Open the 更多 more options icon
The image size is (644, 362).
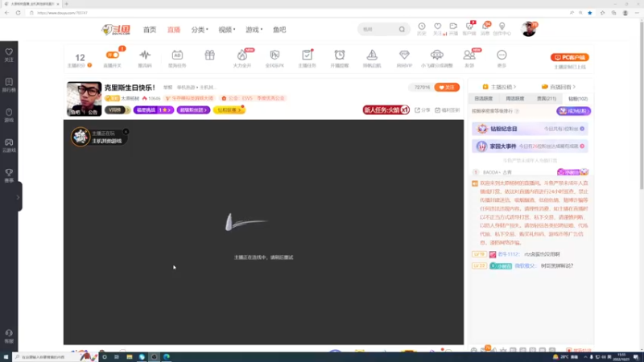pyautogui.click(x=502, y=58)
